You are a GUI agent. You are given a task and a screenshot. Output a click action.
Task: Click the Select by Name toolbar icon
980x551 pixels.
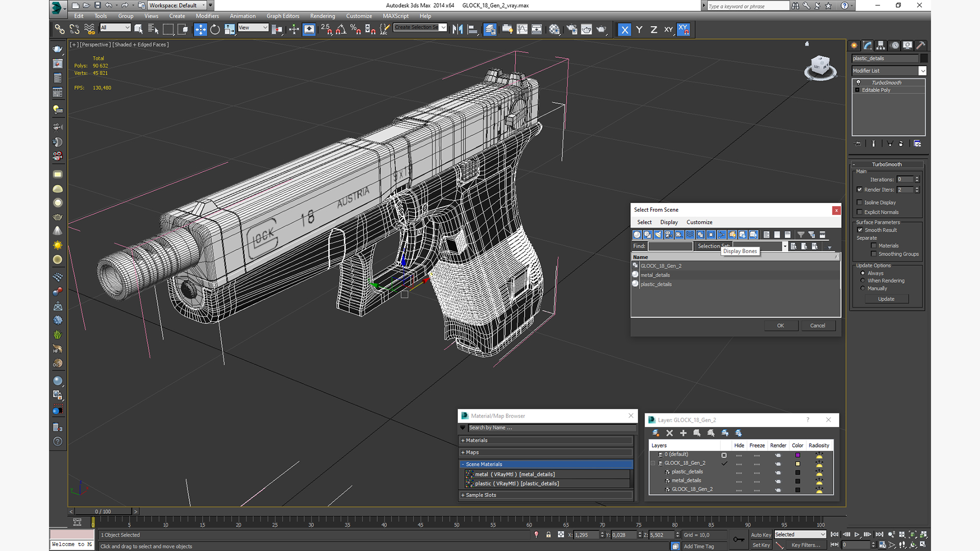coord(153,30)
